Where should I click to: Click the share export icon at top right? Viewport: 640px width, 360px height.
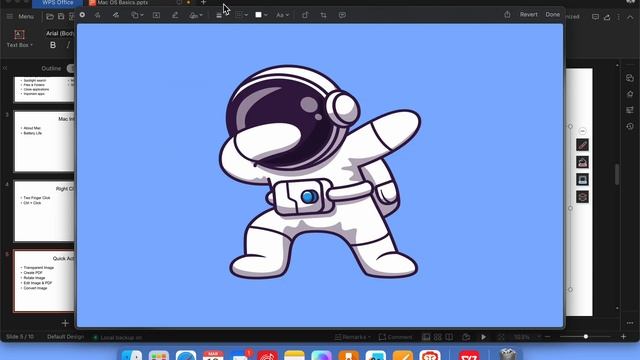(607, 17)
